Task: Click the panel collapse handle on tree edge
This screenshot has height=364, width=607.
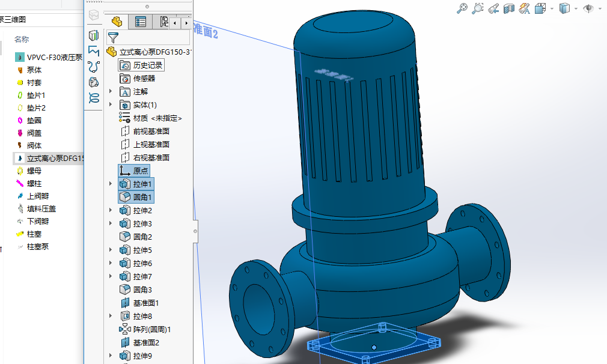Action: coord(195,231)
